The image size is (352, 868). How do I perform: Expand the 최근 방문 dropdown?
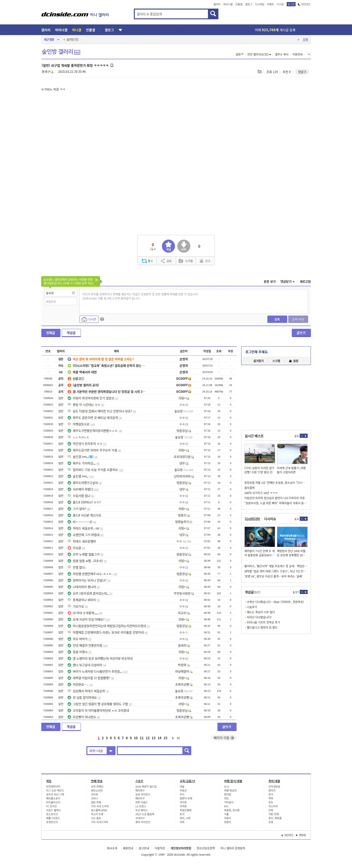click(58, 40)
